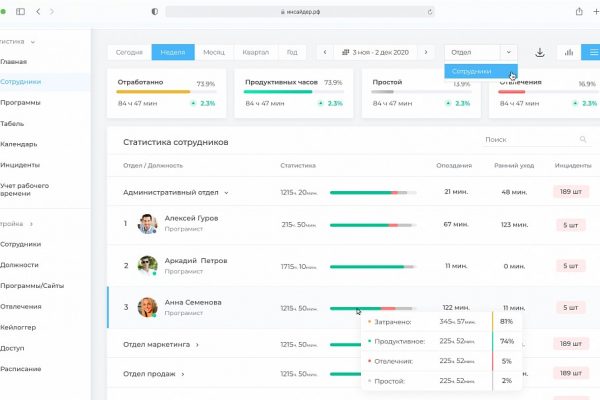Click the 189 шт badge for Отдел маркетинга
The width and height of the screenshot is (600, 400).
click(x=571, y=344)
